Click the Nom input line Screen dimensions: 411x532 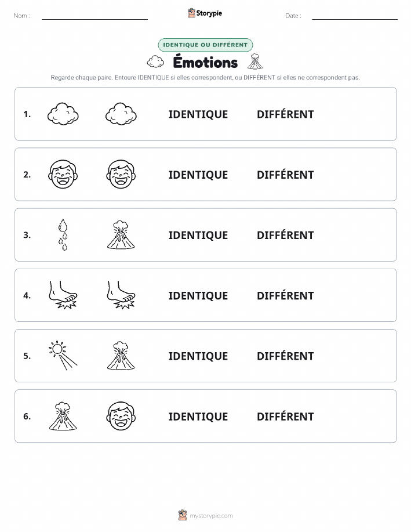[94, 16]
